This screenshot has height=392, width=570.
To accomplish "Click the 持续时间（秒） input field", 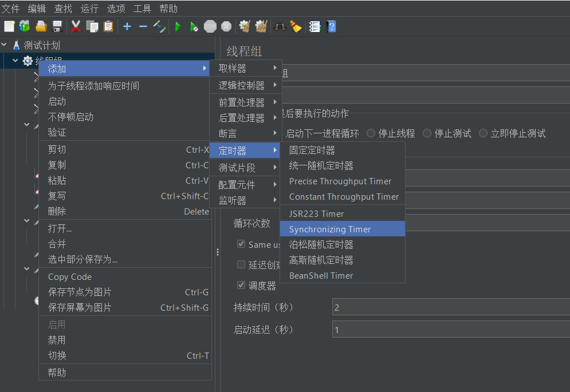I will click(451, 307).
